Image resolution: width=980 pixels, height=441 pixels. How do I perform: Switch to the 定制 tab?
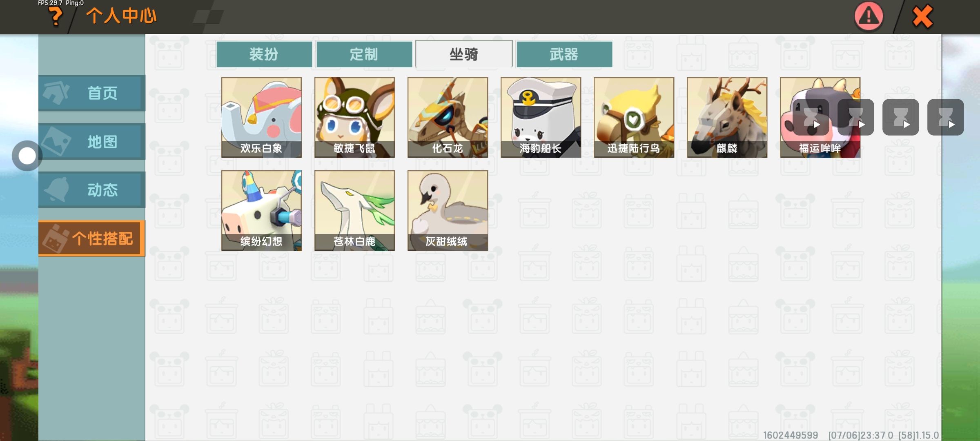[x=364, y=54]
